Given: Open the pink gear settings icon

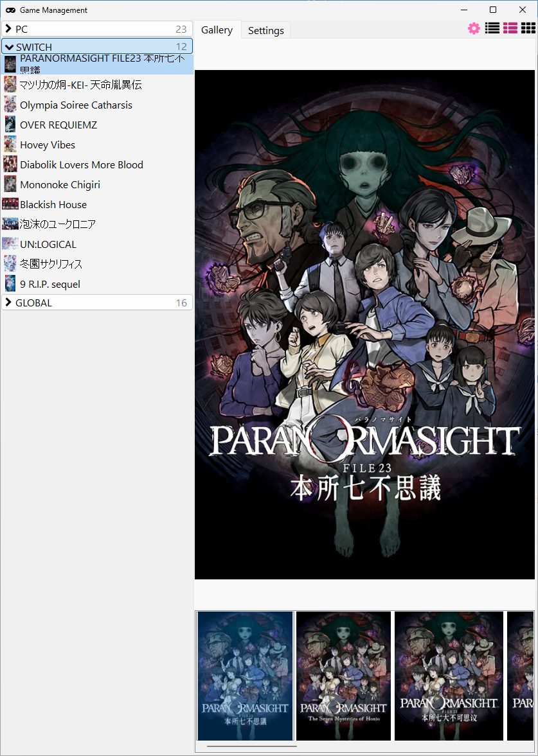Looking at the screenshot, I should (474, 29).
